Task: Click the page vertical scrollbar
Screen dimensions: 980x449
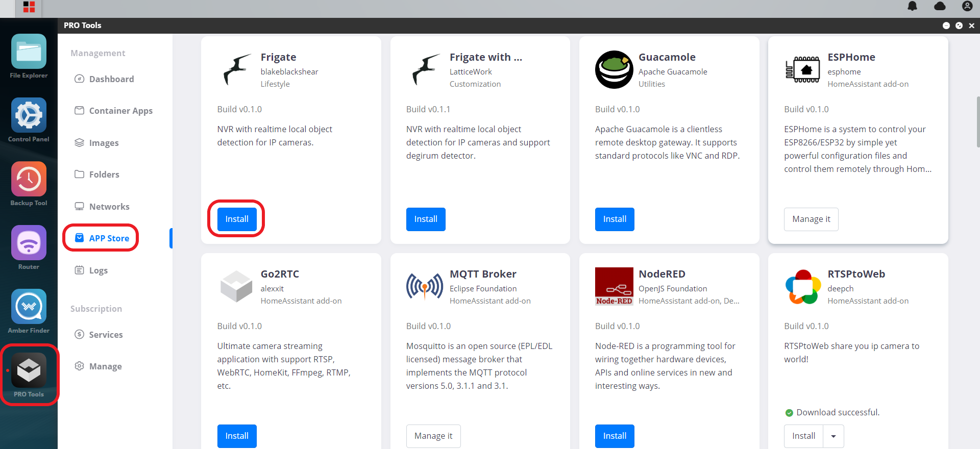Action: pos(977,121)
